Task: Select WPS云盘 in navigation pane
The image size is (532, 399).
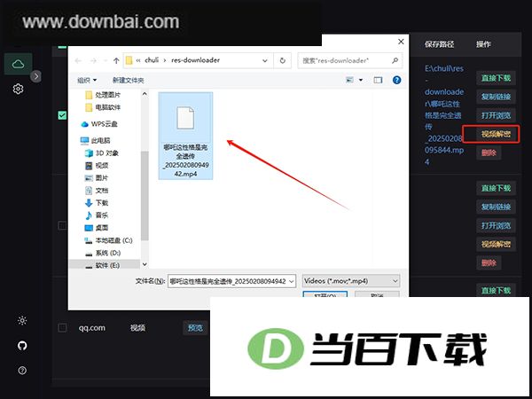Action: [x=99, y=124]
